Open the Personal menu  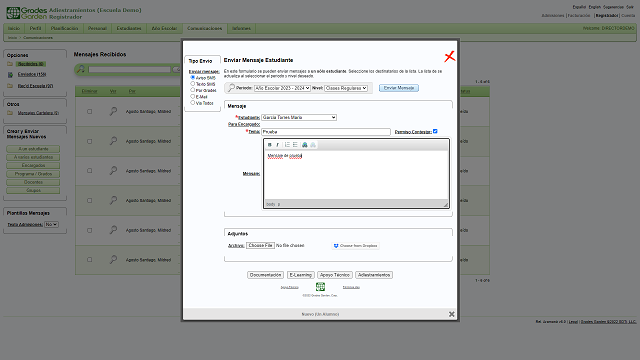click(x=97, y=28)
